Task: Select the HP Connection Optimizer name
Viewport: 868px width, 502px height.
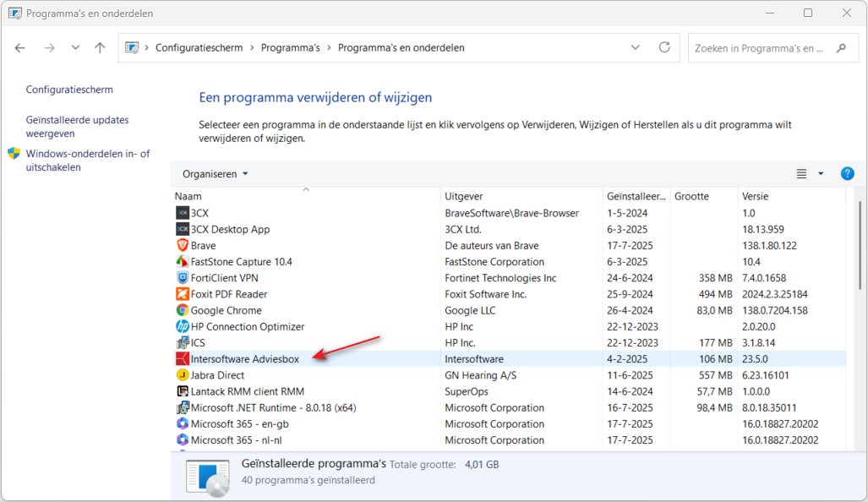Action: pos(248,326)
